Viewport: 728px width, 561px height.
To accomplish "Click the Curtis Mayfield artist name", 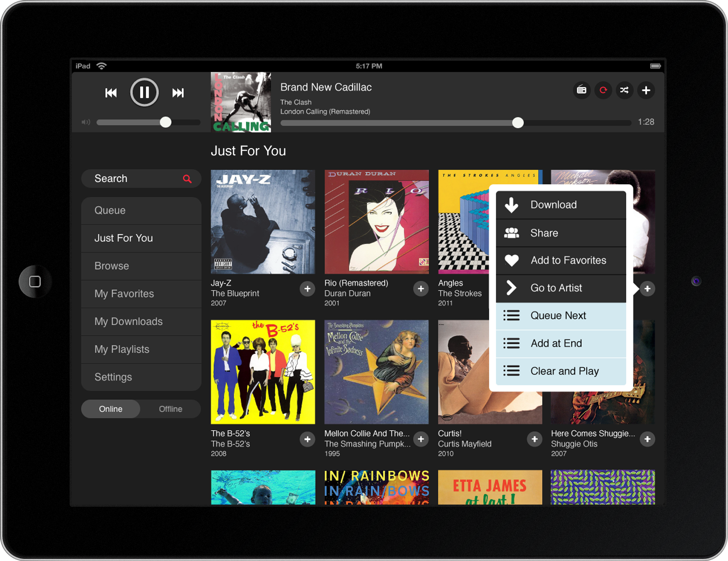I will [465, 444].
